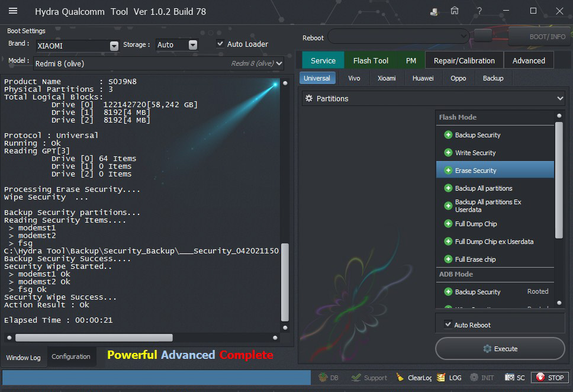Click the green plus beside Backup All partitions
The height and width of the screenshot is (392, 573).
(448, 188)
